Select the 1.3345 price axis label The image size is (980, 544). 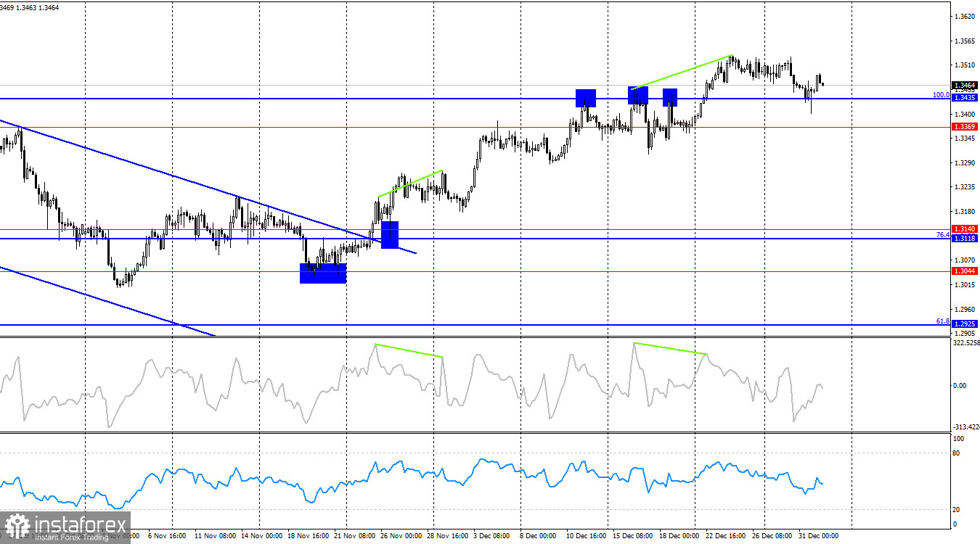pyautogui.click(x=965, y=138)
